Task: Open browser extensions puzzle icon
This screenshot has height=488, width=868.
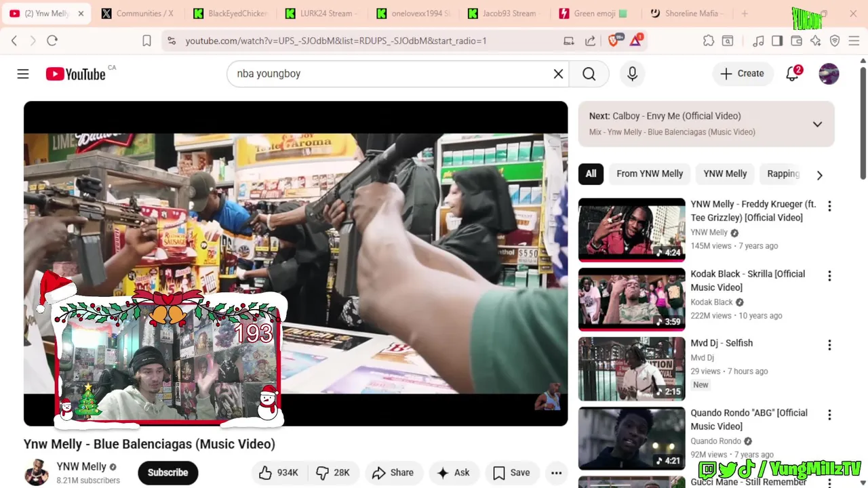Action: 708,41
